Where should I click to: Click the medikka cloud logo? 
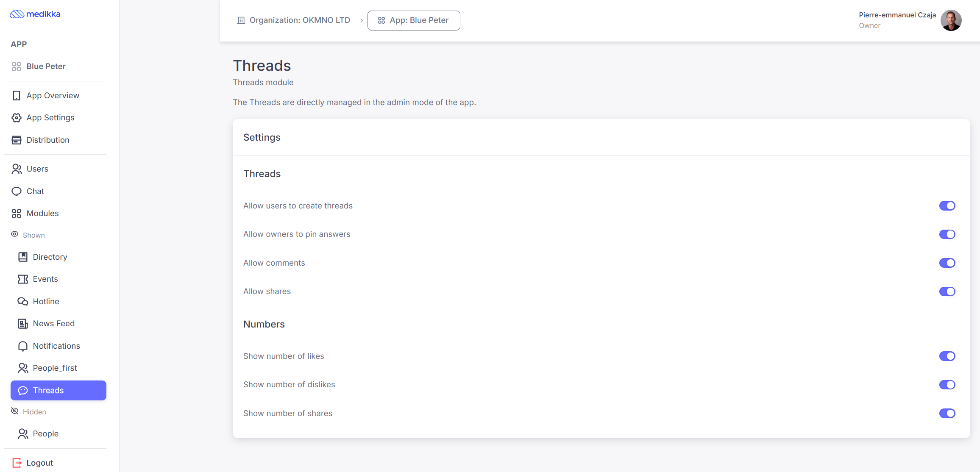(17, 14)
